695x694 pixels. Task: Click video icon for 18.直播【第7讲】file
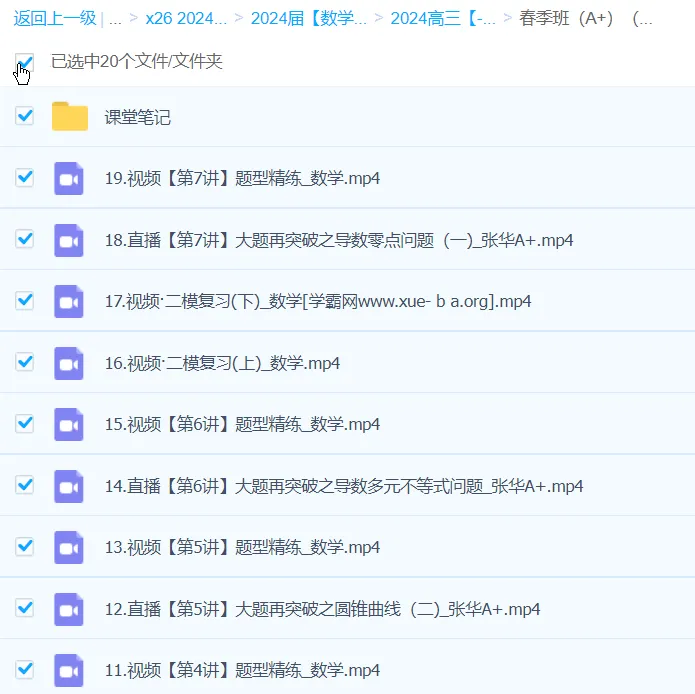(x=69, y=240)
